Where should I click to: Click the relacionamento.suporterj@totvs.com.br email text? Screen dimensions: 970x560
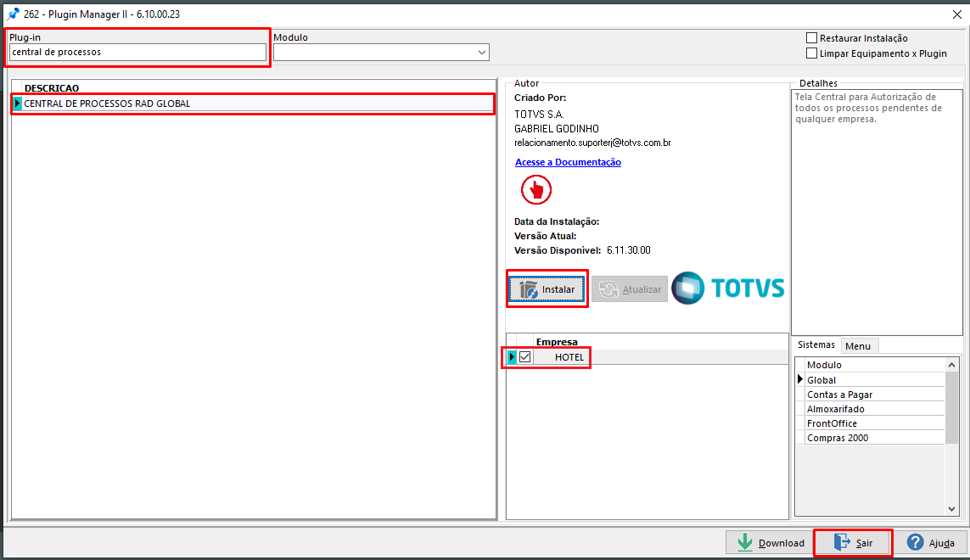tap(592, 143)
